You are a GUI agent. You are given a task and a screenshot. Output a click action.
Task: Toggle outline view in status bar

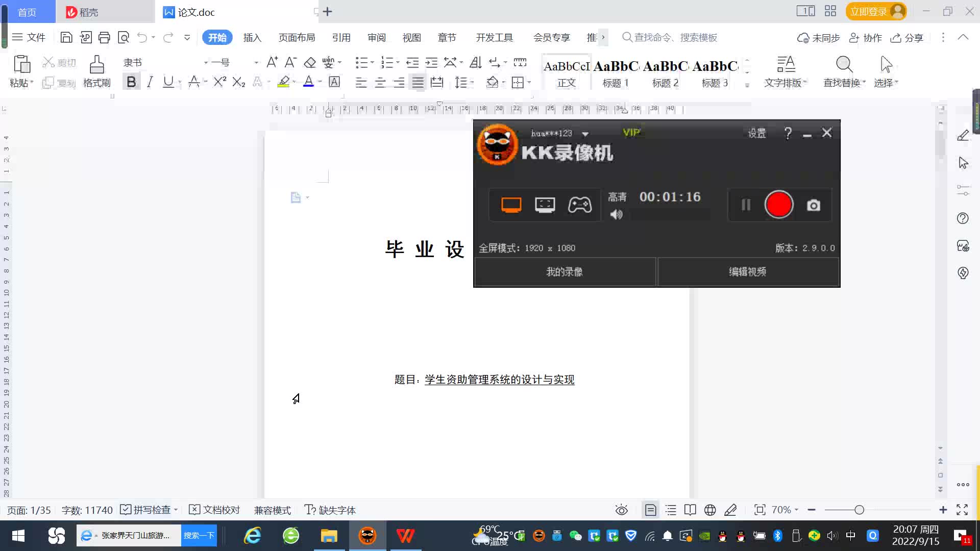pyautogui.click(x=671, y=510)
